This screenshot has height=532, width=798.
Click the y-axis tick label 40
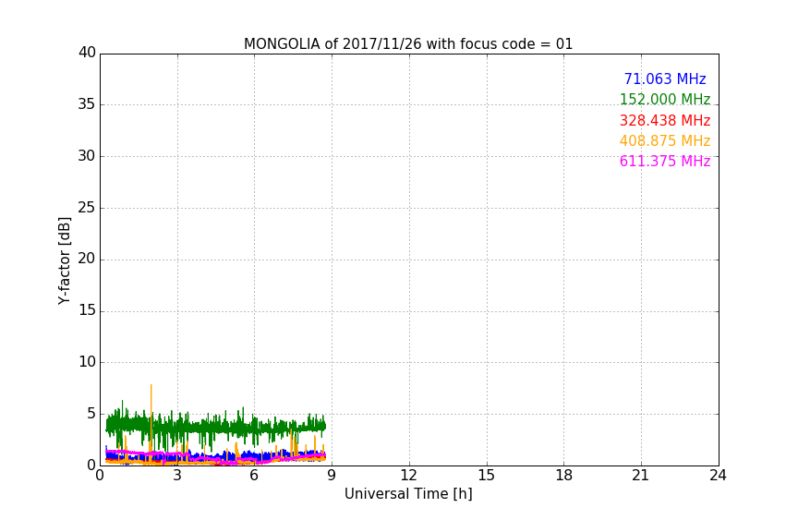pos(87,53)
